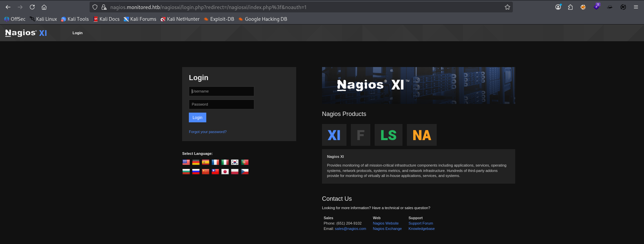Open the FoxyProxy fox extension
Screen dimensions: 644x244
583,7
